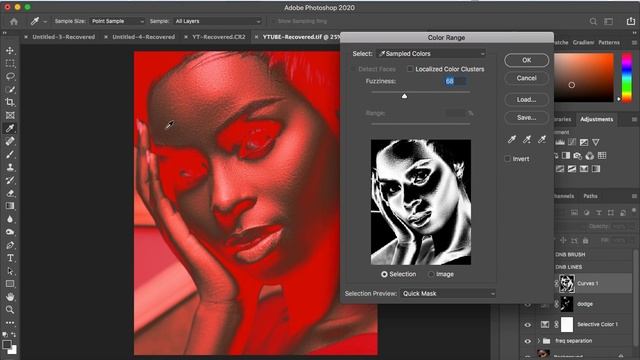Expand the freq separation layer group

[538, 341]
